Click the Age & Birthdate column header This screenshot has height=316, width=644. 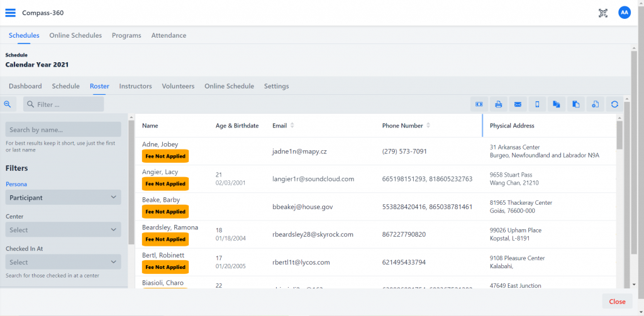237,126
